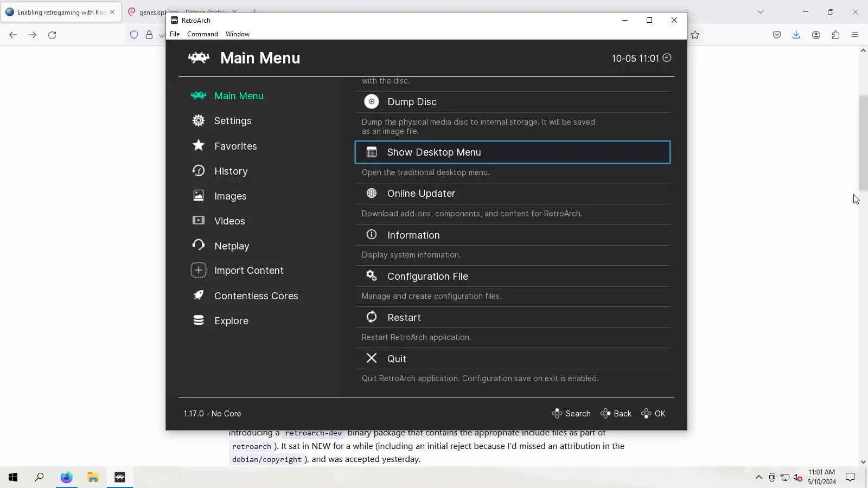Click the Firefox downloads arrow icon

click(796, 35)
